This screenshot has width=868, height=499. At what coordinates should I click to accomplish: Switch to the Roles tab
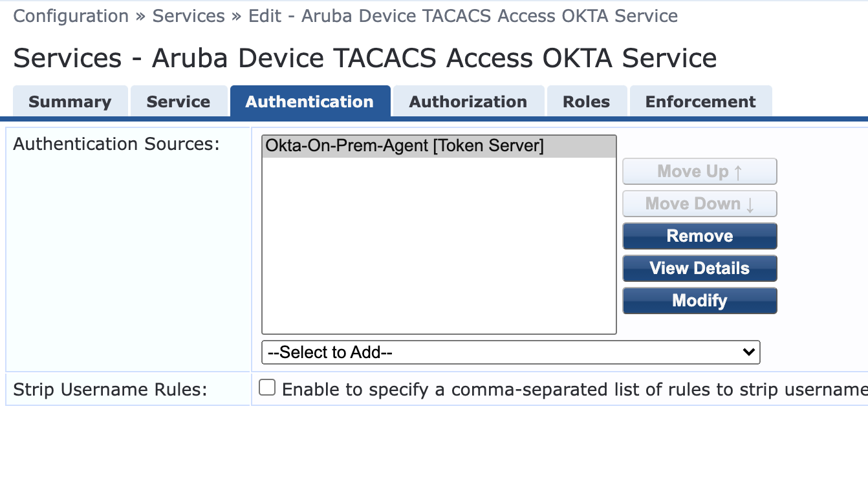(586, 101)
